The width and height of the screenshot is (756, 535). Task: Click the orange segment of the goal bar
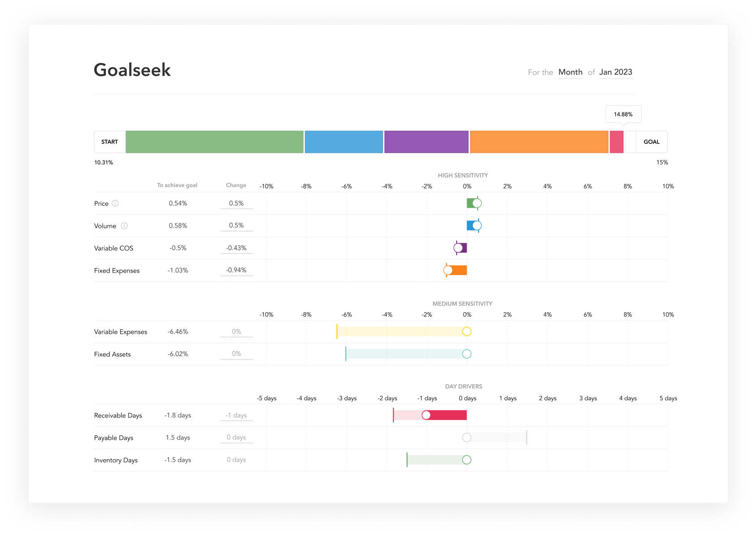[539, 142]
